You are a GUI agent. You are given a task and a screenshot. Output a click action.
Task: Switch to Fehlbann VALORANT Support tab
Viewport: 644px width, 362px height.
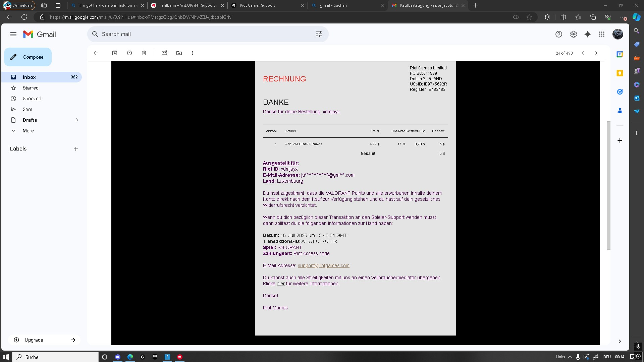coord(187,5)
